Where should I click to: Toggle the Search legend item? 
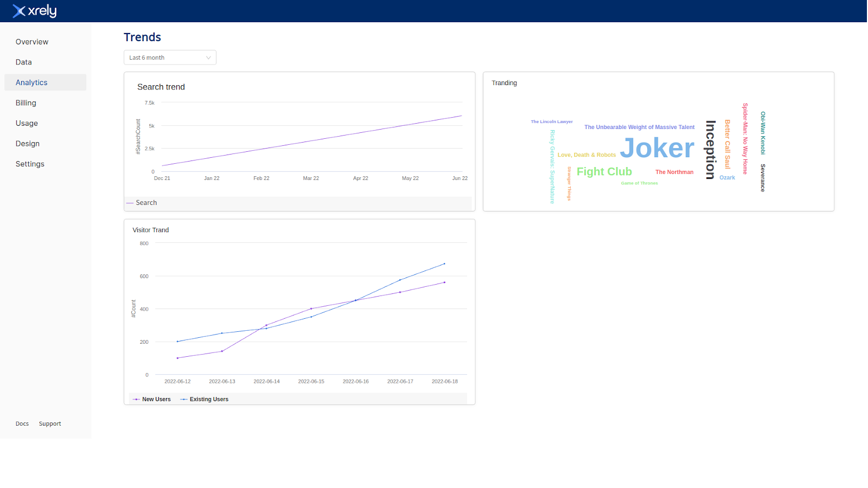pyautogui.click(x=142, y=203)
